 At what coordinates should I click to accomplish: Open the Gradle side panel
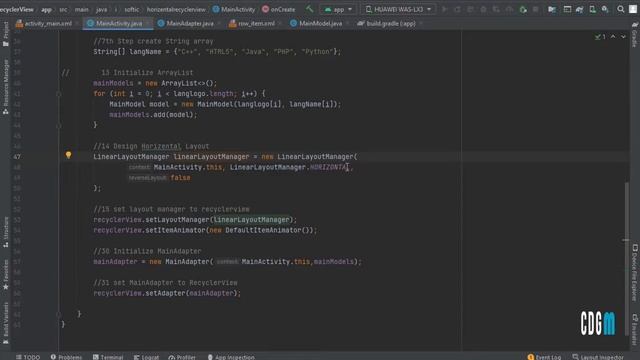click(x=635, y=34)
